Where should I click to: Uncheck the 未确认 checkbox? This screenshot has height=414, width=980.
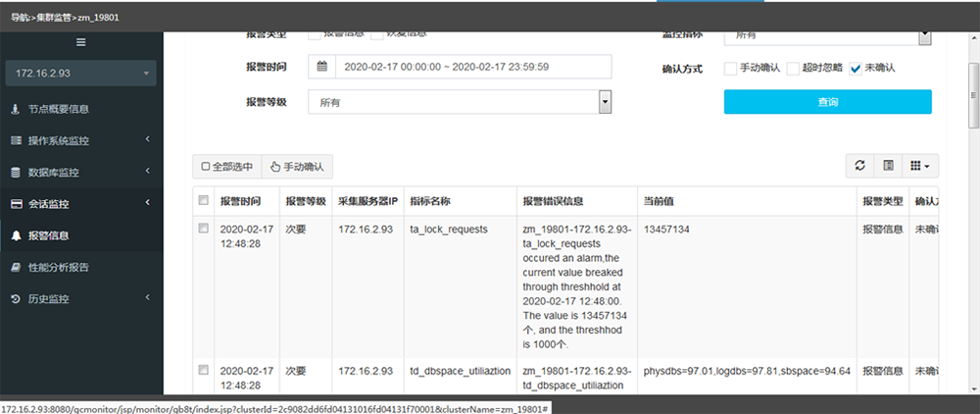pyautogui.click(x=856, y=69)
